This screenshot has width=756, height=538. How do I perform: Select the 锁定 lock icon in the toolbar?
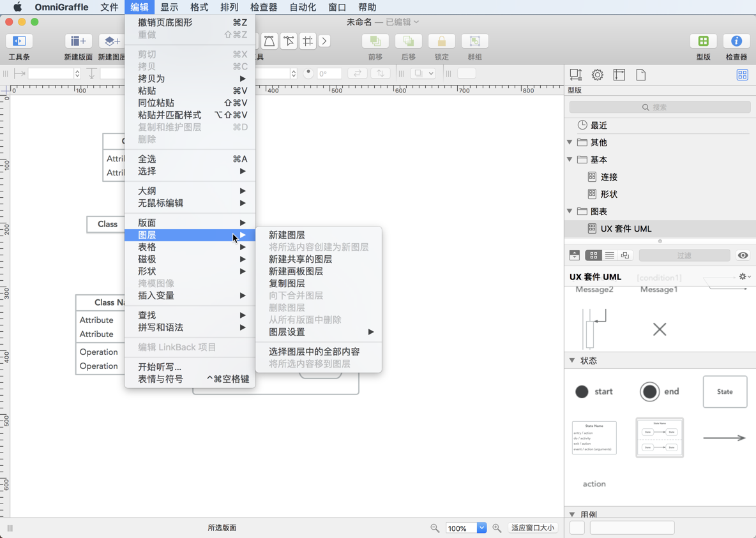pos(442,40)
